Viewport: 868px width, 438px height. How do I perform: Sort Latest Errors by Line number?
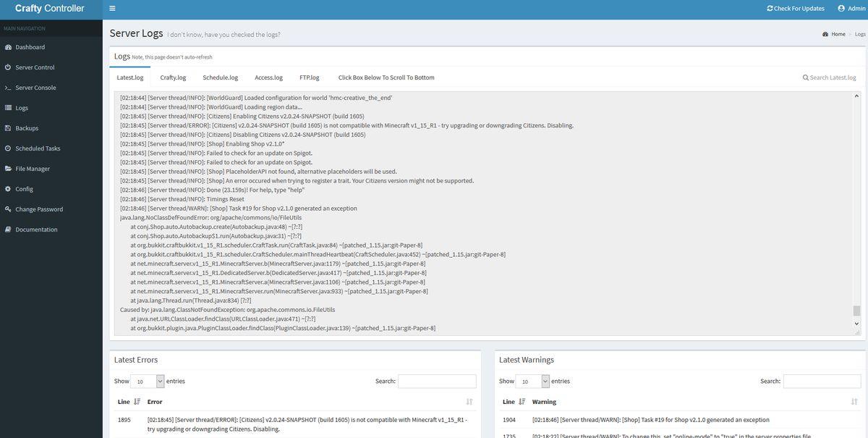pyautogui.click(x=129, y=402)
